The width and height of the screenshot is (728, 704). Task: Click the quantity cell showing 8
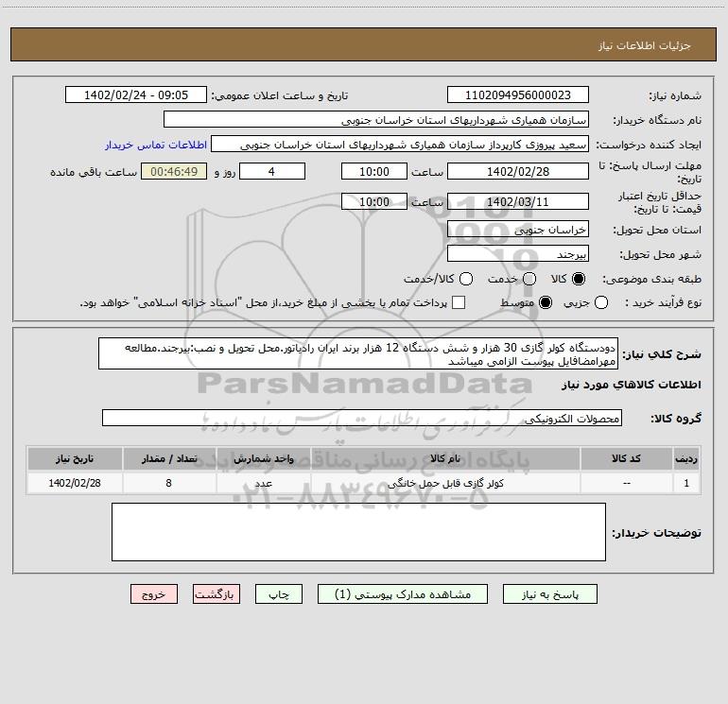[x=169, y=483]
